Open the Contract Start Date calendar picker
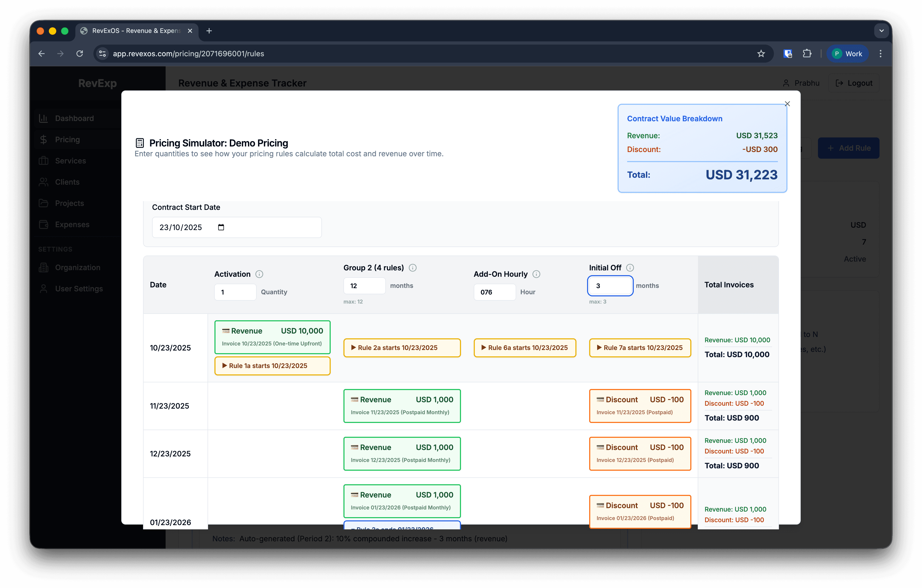The width and height of the screenshot is (922, 588). [221, 227]
